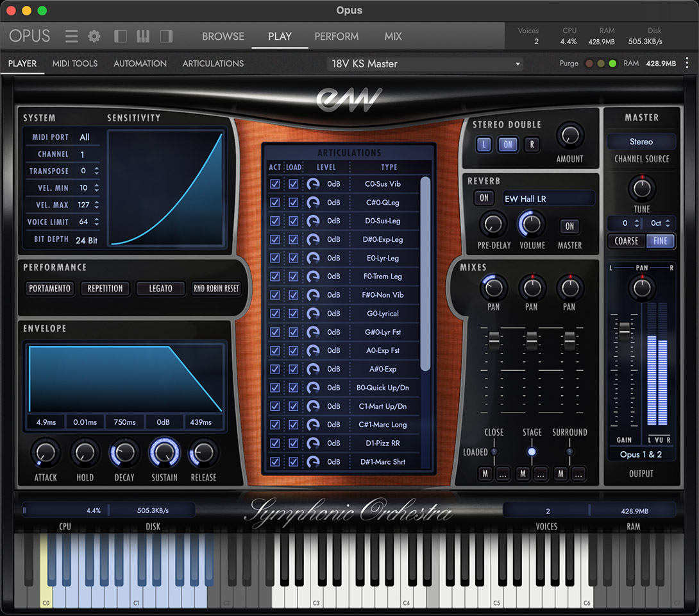Open the ARTICULATIONS sub-tab
The width and height of the screenshot is (699, 616).
click(213, 64)
